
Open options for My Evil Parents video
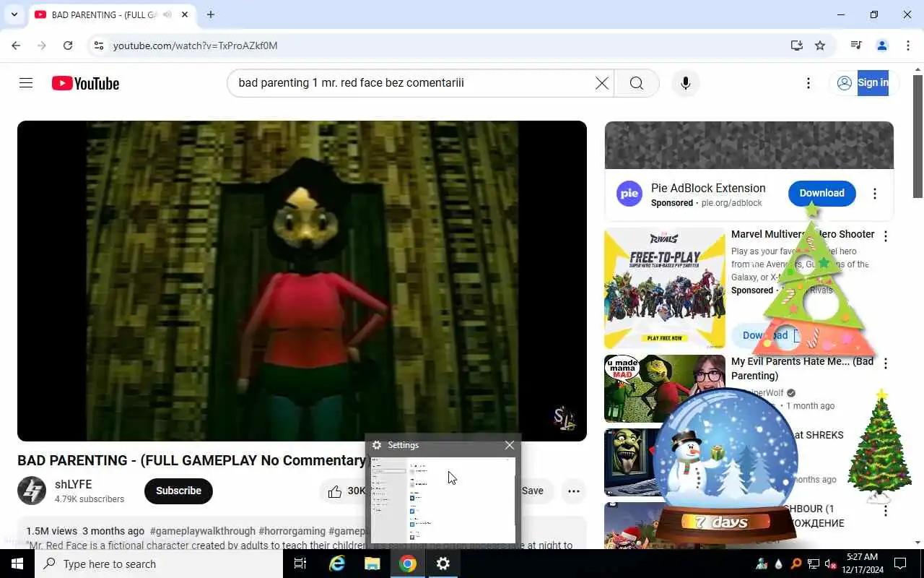(x=885, y=363)
